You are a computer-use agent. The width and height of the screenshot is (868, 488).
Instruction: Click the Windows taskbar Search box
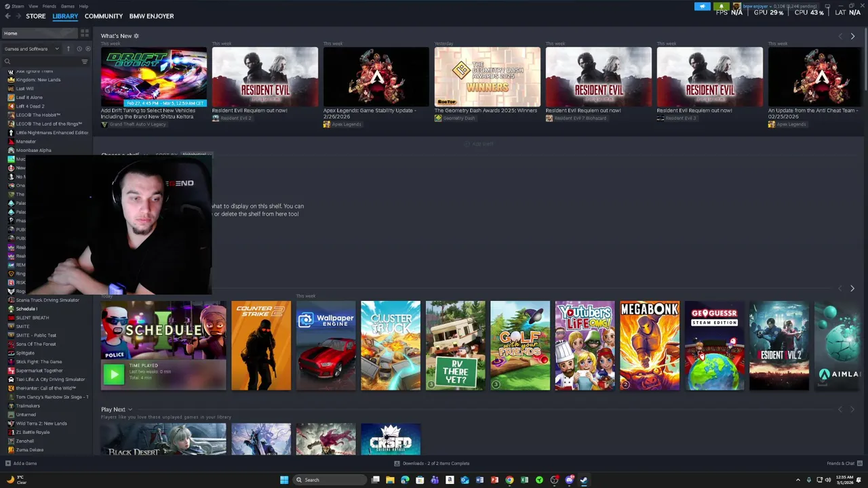coord(330,480)
